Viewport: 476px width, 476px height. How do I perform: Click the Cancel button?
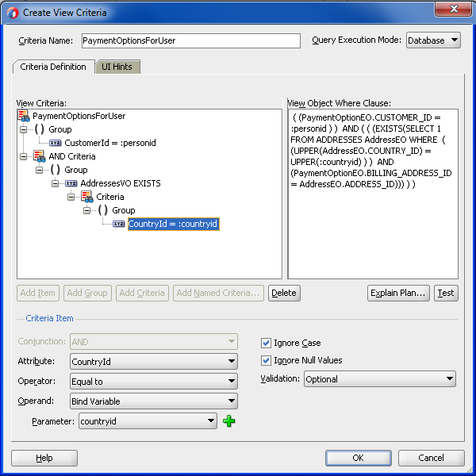431,458
